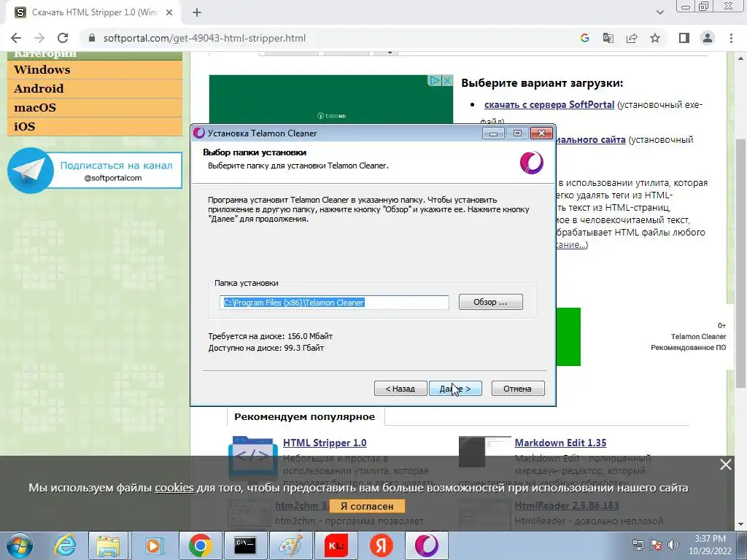Open Paint from the taskbar
This screenshot has width=747, height=560.
[x=290, y=545]
